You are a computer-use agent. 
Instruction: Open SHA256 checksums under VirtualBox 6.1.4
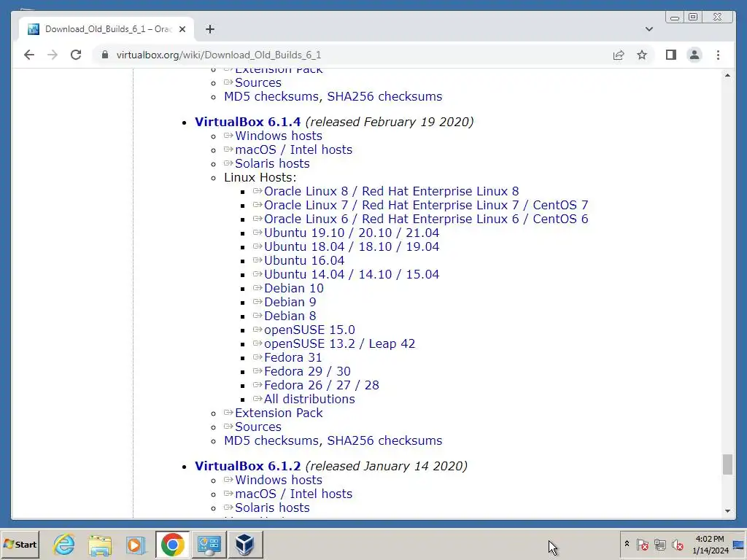click(384, 440)
